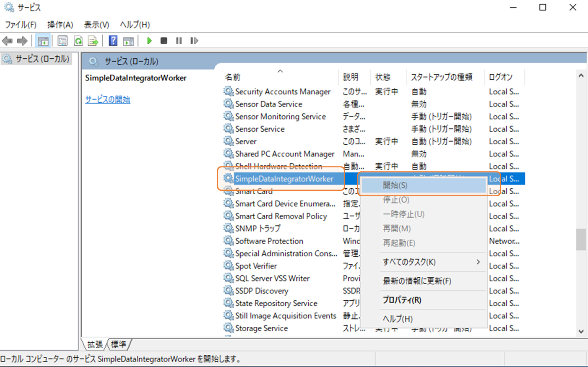Viewport: 588px width, 367px height.
Task: Click the Restart service toolbar icon
Action: [194, 41]
